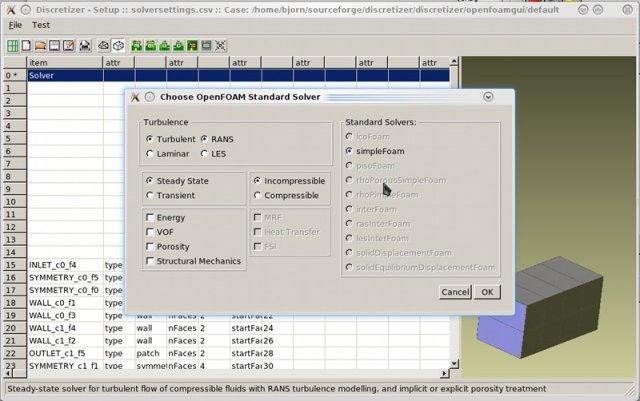Click the second green toolbar icon
The width and height of the screenshot is (640, 401).
(x=151, y=46)
